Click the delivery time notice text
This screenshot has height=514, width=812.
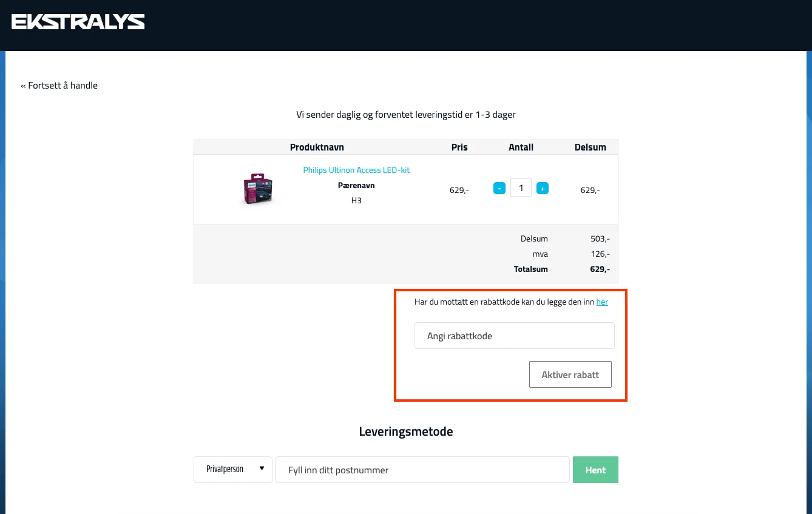[x=406, y=114]
